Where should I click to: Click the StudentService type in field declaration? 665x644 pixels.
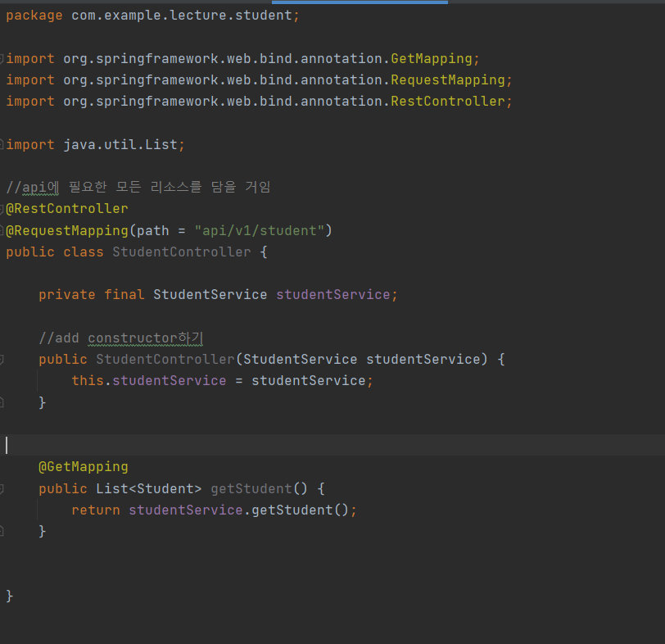[x=210, y=294]
